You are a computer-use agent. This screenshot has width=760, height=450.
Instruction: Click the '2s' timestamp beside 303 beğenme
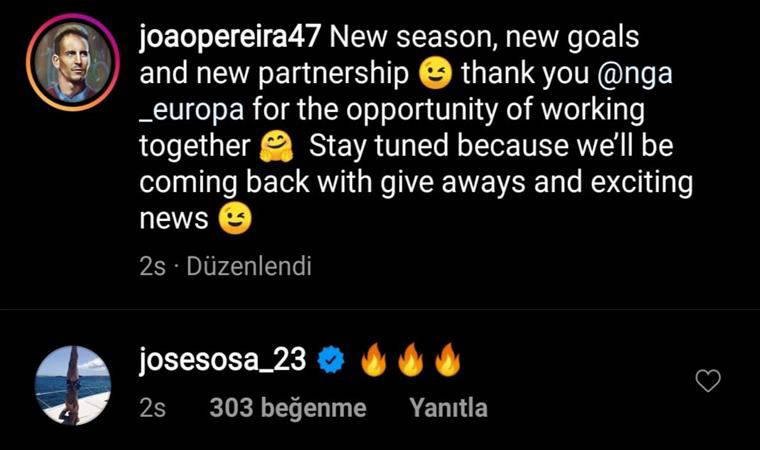point(153,408)
